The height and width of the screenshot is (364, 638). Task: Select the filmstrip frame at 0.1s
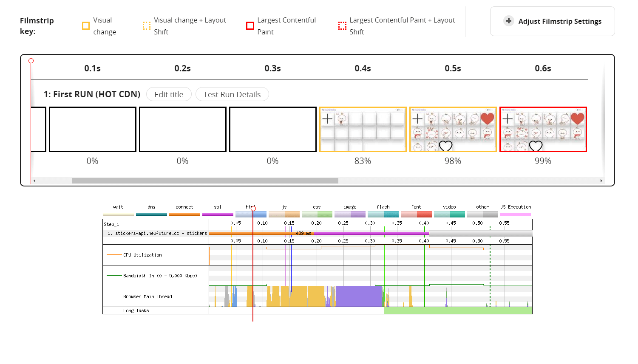(93, 129)
